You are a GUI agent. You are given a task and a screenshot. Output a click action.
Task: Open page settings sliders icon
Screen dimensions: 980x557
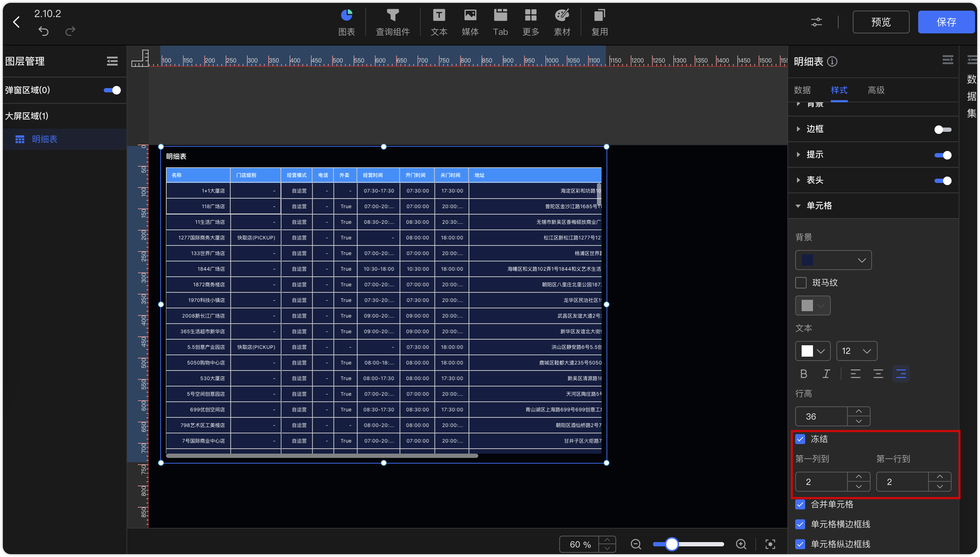coord(816,22)
